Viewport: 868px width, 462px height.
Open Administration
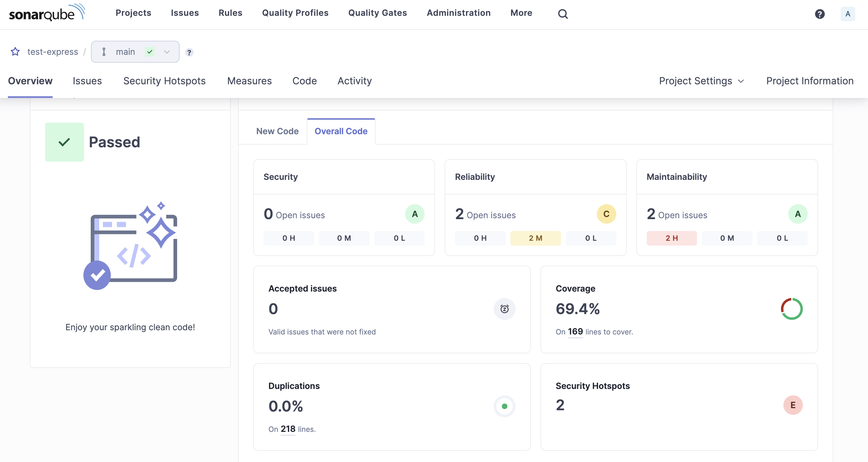(459, 13)
